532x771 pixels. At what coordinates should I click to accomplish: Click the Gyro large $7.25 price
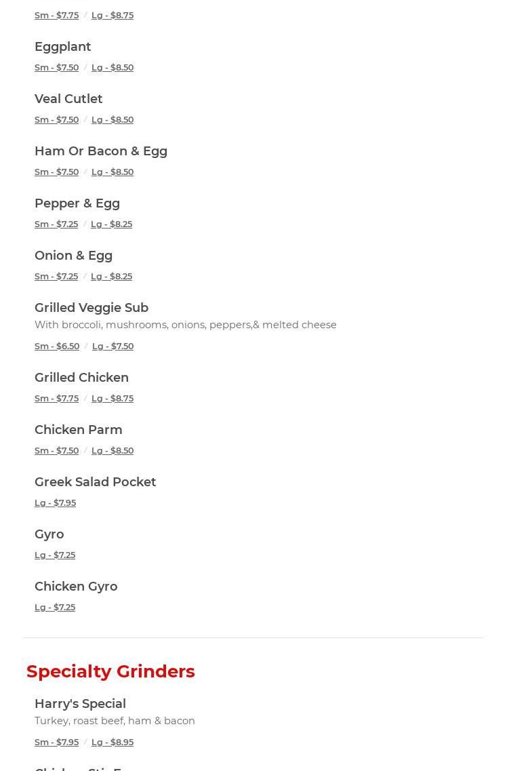(55, 555)
